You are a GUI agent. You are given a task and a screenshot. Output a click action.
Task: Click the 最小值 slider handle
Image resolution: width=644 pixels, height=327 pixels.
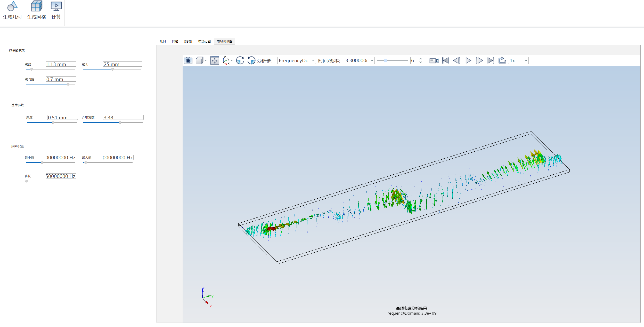coord(42,162)
